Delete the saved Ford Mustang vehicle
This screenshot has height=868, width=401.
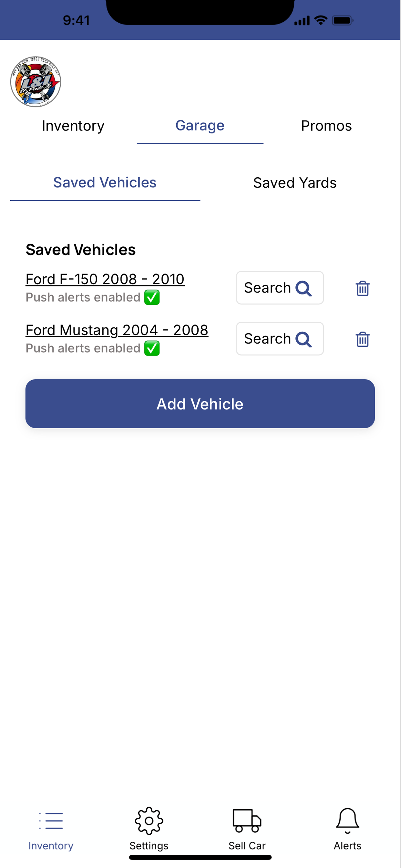coord(362,339)
